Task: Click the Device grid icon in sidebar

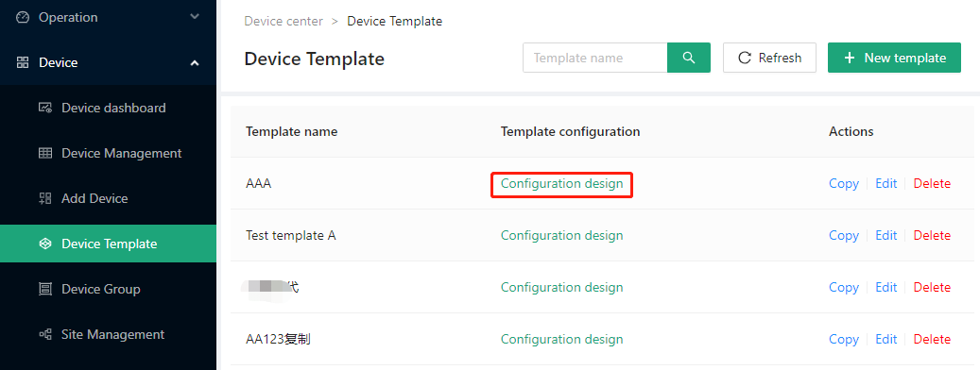Action: pyautogui.click(x=23, y=62)
